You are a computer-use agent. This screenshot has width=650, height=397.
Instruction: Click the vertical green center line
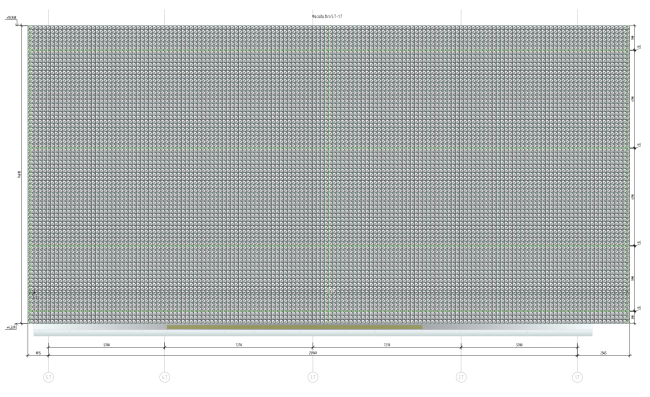coord(329,174)
